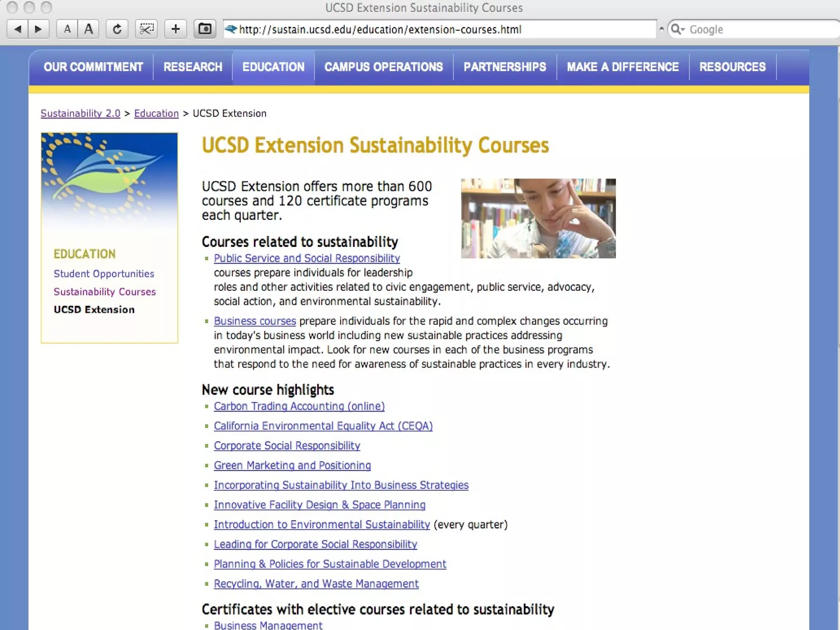The height and width of the screenshot is (630, 840).
Task: Click the screenshot camera toolbar button
Action: [x=205, y=29]
